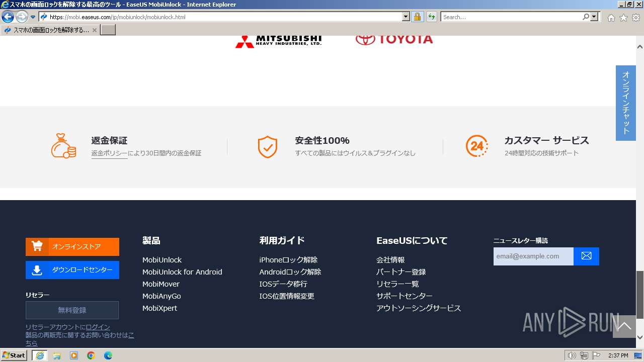Click inside the IE Search box
This screenshot has height=362, width=644.
[x=511, y=17]
